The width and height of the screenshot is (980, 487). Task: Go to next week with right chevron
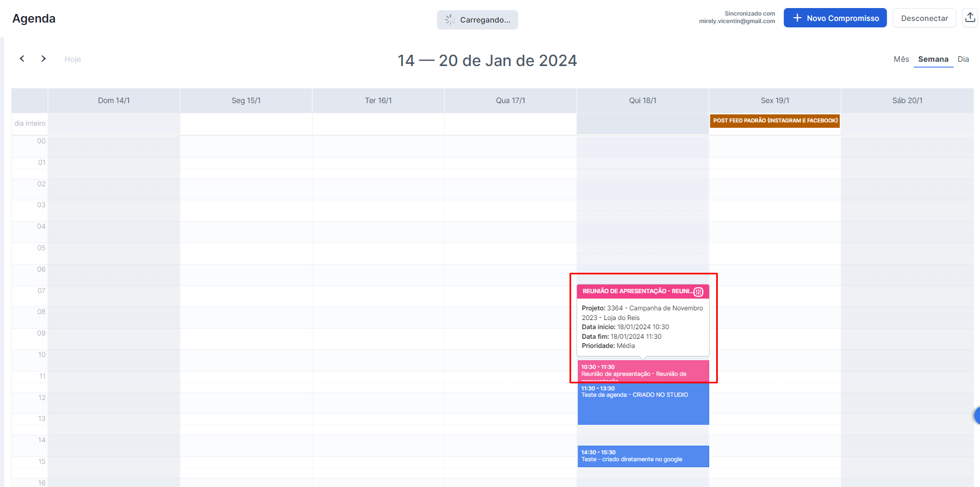[x=44, y=59]
